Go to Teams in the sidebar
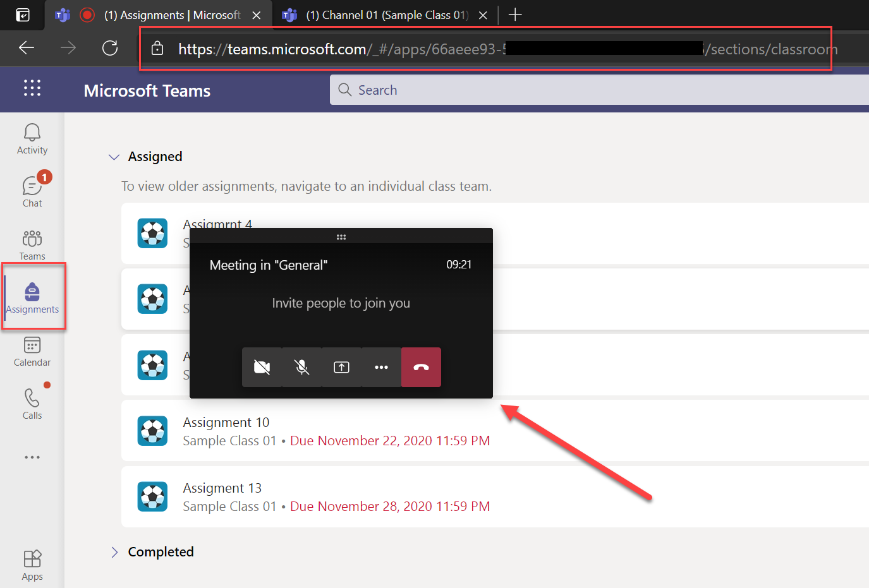This screenshot has width=869, height=588. click(32, 245)
